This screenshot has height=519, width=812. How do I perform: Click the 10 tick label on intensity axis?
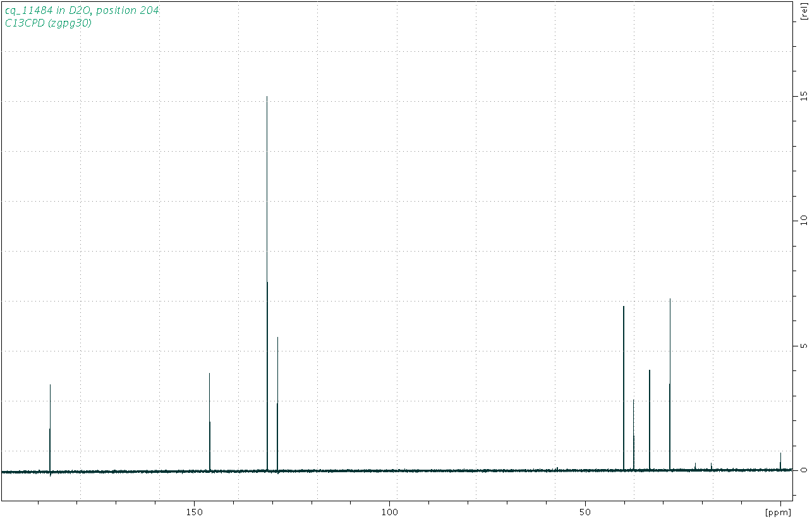pyautogui.click(x=803, y=220)
